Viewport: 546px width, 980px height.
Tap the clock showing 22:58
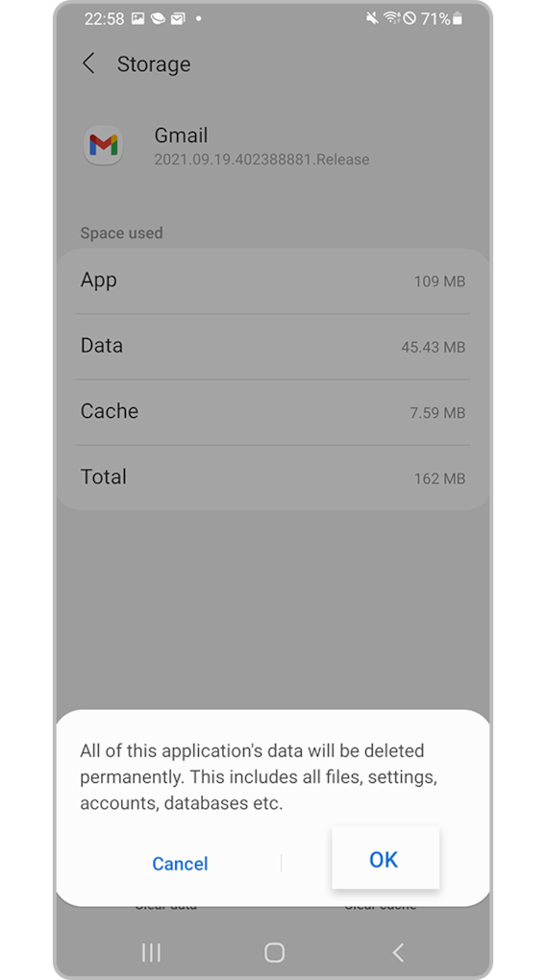pyautogui.click(x=104, y=19)
